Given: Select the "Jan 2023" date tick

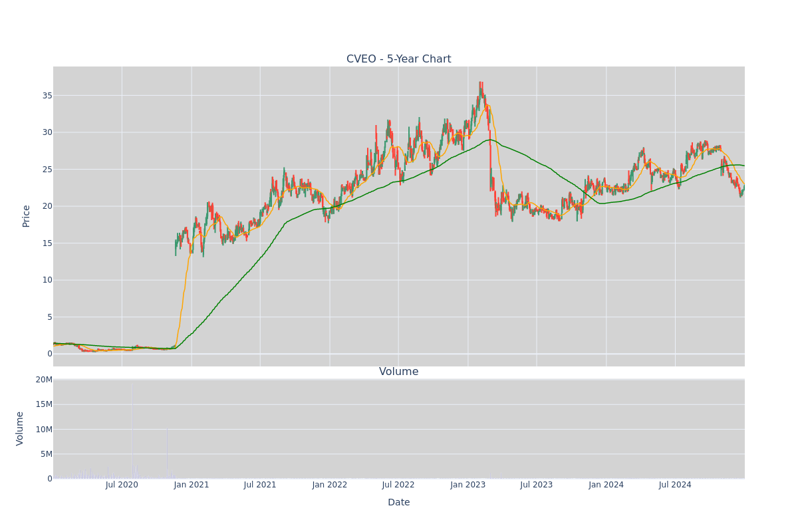Looking at the screenshot, I should [x=468, y=485].
